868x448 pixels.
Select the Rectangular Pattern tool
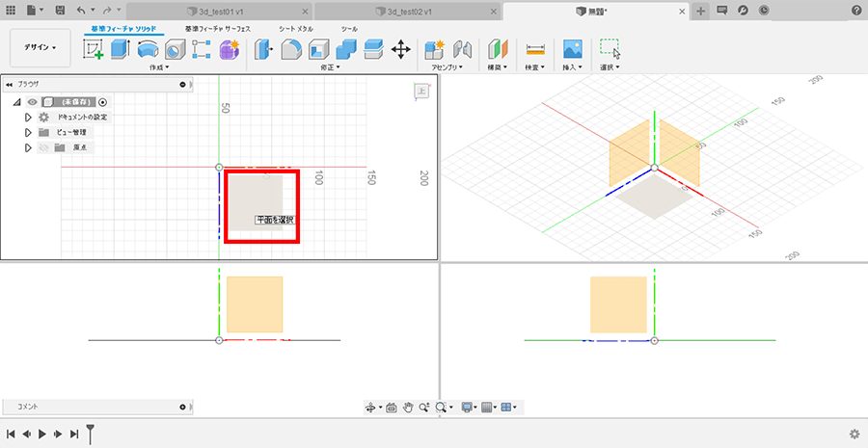point(203,50)
